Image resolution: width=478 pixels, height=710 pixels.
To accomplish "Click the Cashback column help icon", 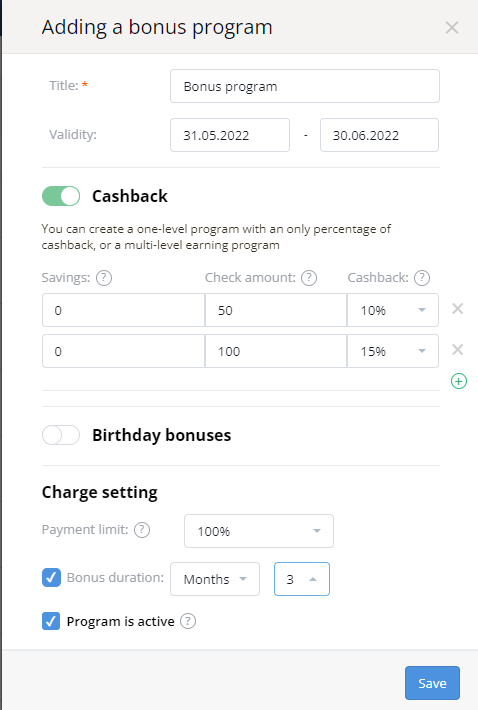I will [x=422, y=278].
